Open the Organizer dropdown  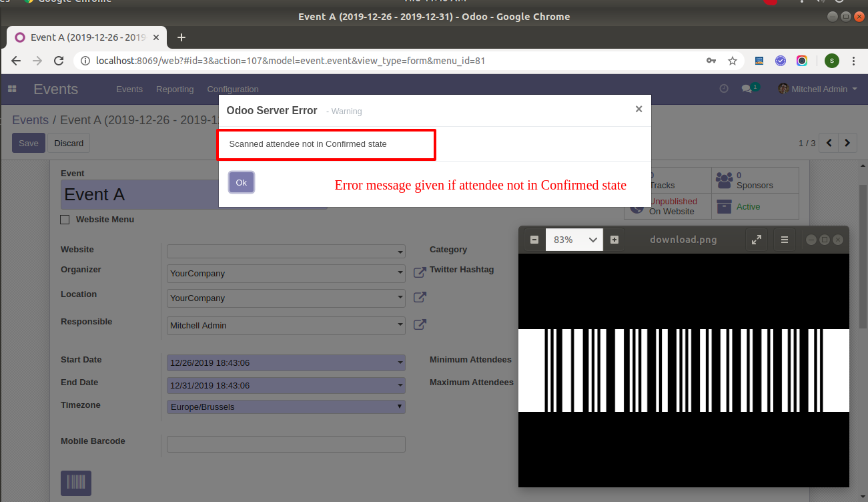[x=286, y=274]
